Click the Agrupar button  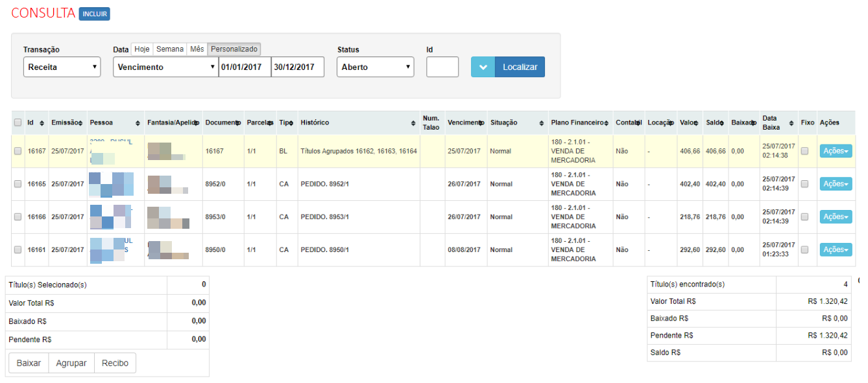(71, 363)
